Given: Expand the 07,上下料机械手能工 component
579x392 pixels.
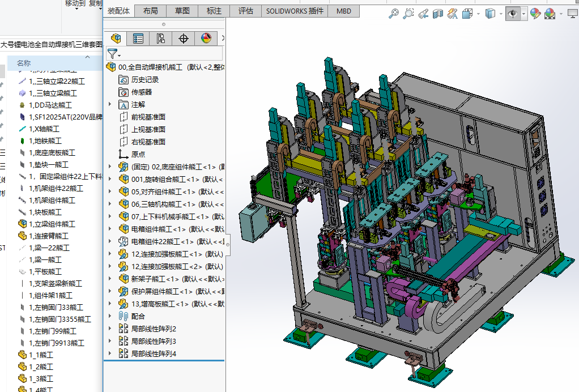Looking at the screenshot, I should 110,216.
